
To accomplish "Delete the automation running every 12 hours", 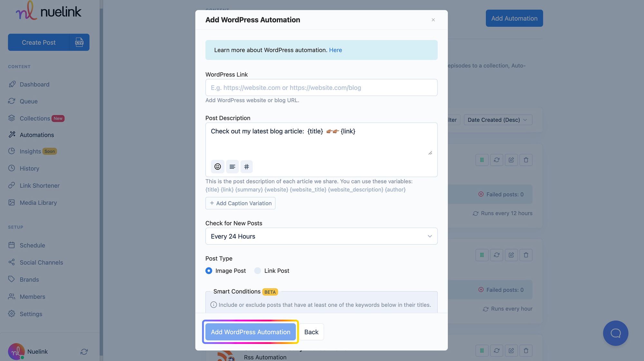I will [526, 160].
